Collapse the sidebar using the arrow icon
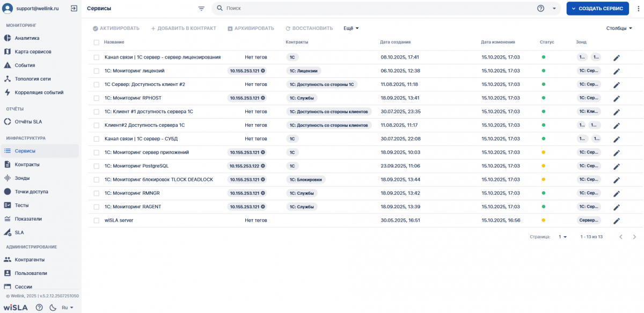 pyautogui.click(x=74, y=9)
